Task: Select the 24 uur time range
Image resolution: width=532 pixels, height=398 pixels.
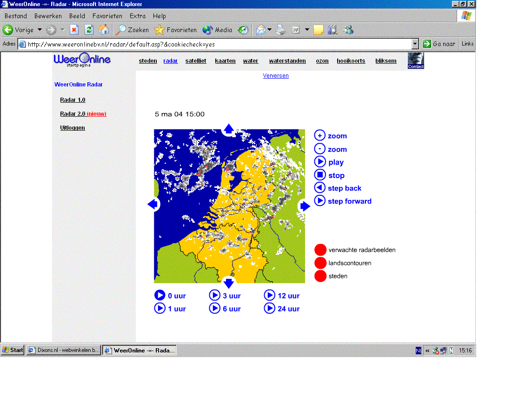Action: coord(282,308)
